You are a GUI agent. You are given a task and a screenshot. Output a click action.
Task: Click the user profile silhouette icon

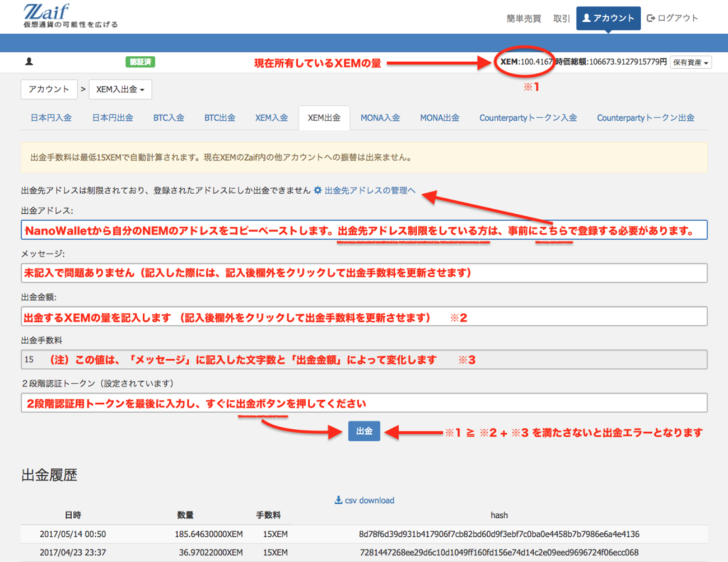point(29,62)
